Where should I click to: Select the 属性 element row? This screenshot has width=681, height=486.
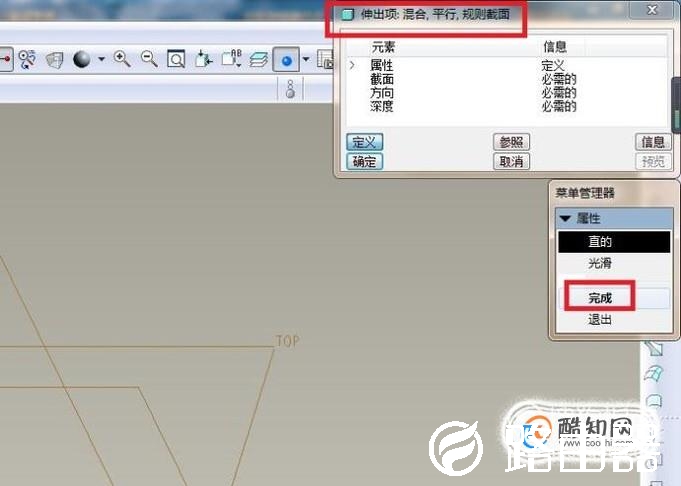[x=506, y=66]
